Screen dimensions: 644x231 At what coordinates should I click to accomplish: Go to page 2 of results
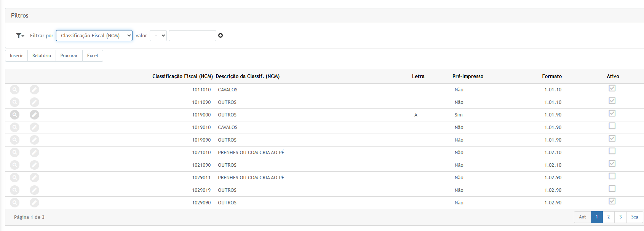point(608,217)
